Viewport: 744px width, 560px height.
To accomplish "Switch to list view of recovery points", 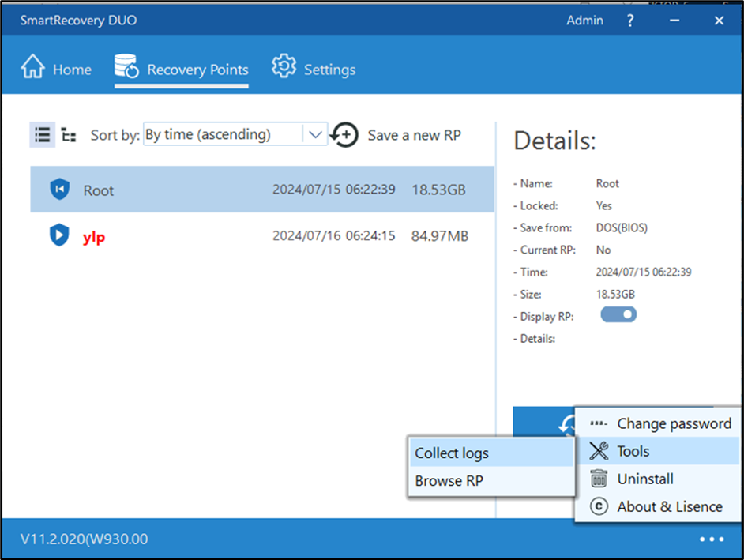I will (x=42, y=134).
